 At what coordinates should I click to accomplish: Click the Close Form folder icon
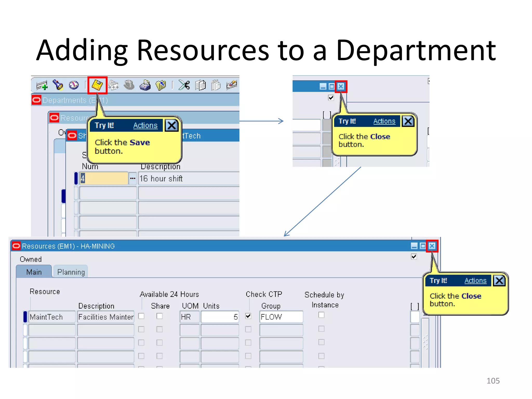(161, 85)
